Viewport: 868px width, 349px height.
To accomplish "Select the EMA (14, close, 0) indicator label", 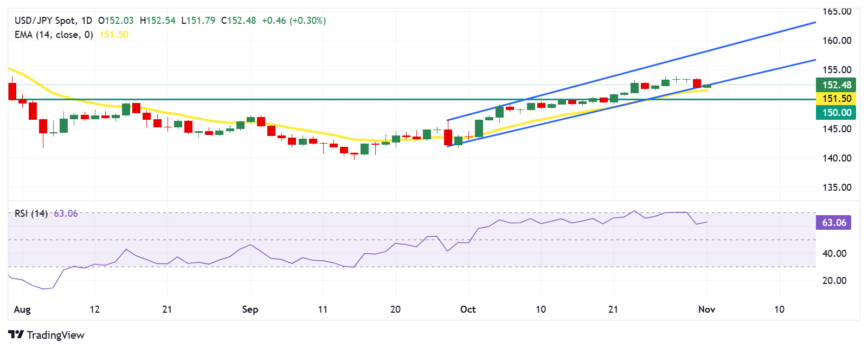I will pos(54,35).
